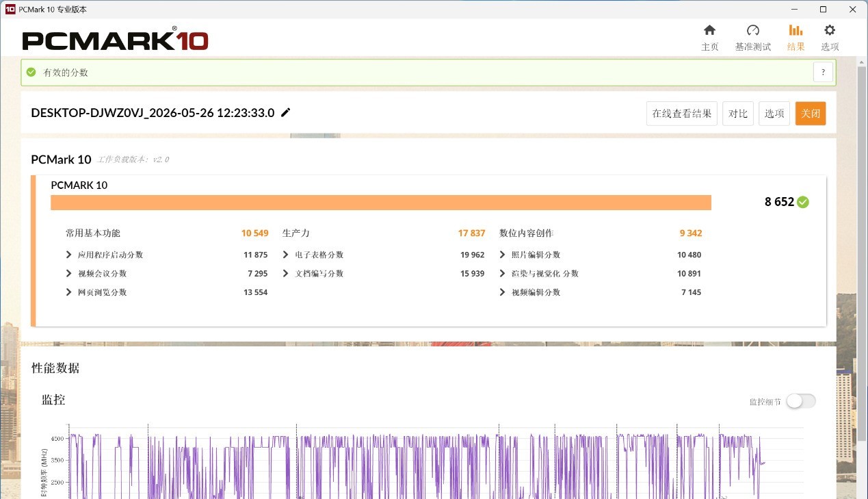Click the 选项 button beside 对比
This screenshot has height=499, width=868.
pyautogui.click(x=774, y=114)
